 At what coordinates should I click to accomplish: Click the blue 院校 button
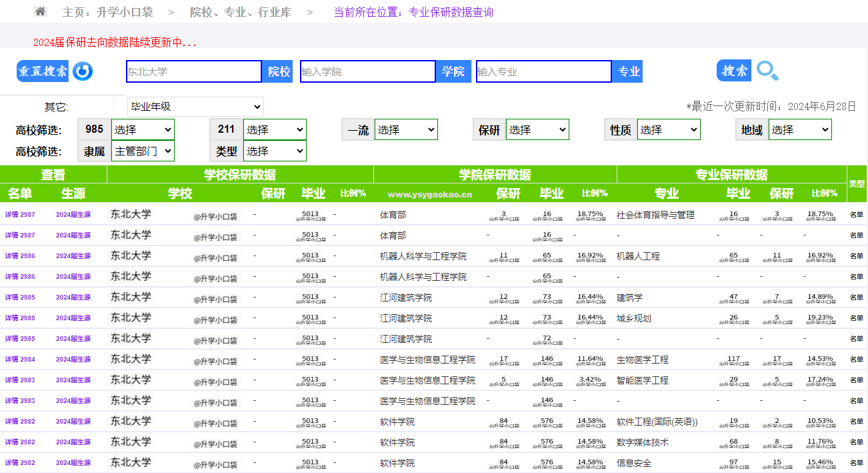click(279, 71)
